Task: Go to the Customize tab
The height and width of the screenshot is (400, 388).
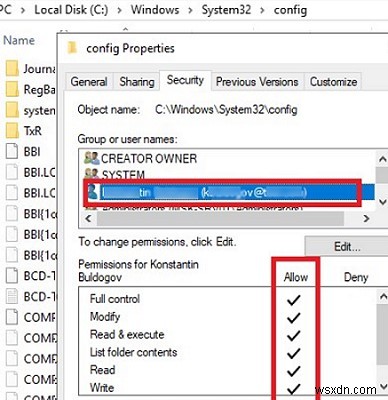Action: (333, 82)
